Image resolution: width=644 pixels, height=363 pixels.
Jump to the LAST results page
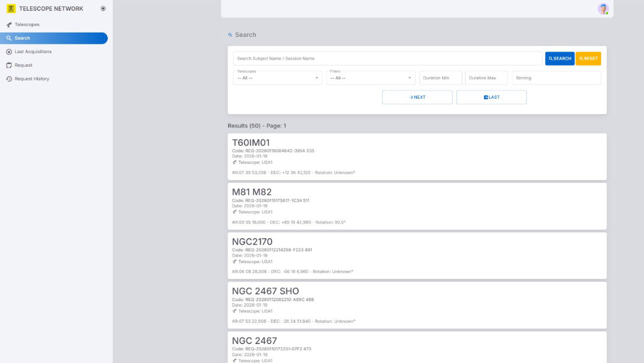tap(491, 97)
